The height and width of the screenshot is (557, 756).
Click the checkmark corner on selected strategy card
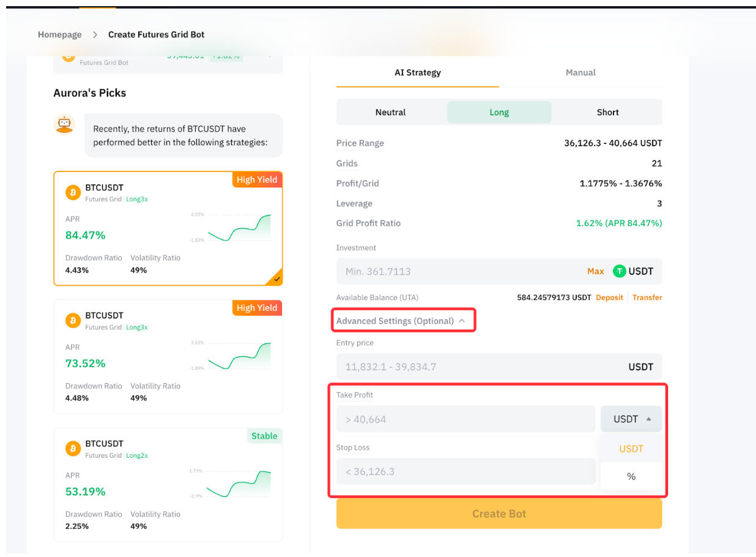click(276, 279)
